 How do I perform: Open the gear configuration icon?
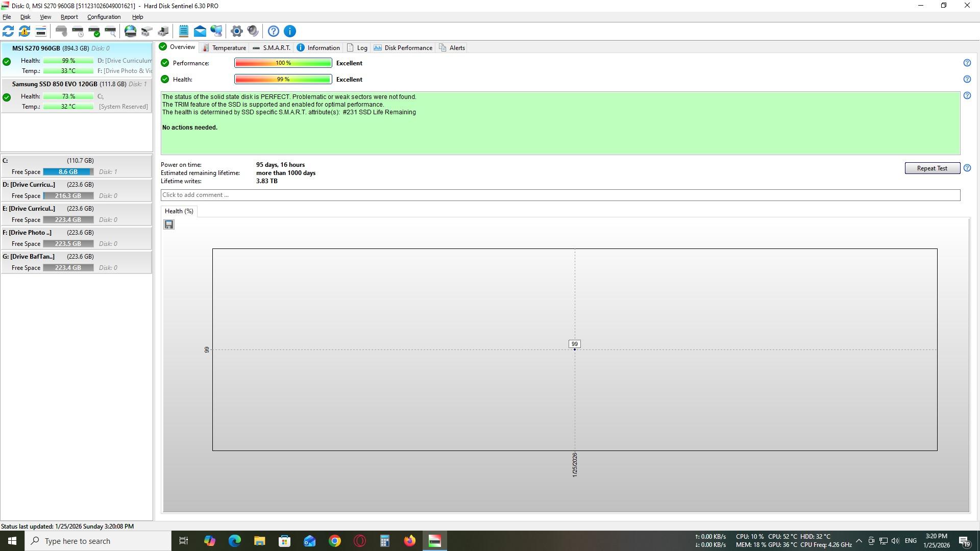coord(236,31)
